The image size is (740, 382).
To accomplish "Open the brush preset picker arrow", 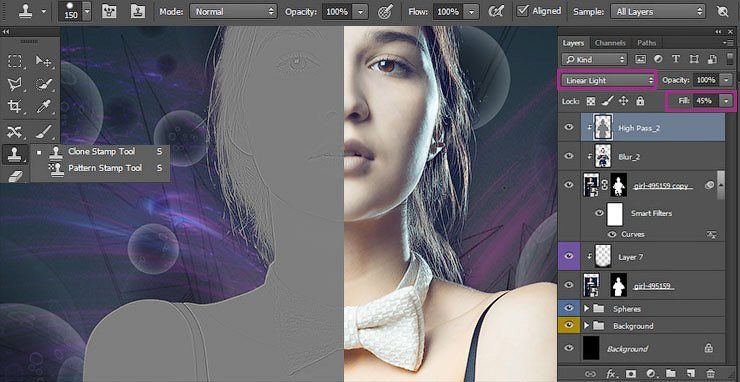I will (x=87, y=12).
